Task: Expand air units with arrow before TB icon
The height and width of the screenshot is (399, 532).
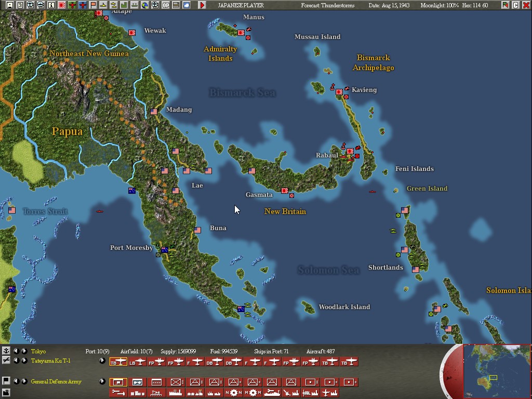Action: click(x=102, y=361)
